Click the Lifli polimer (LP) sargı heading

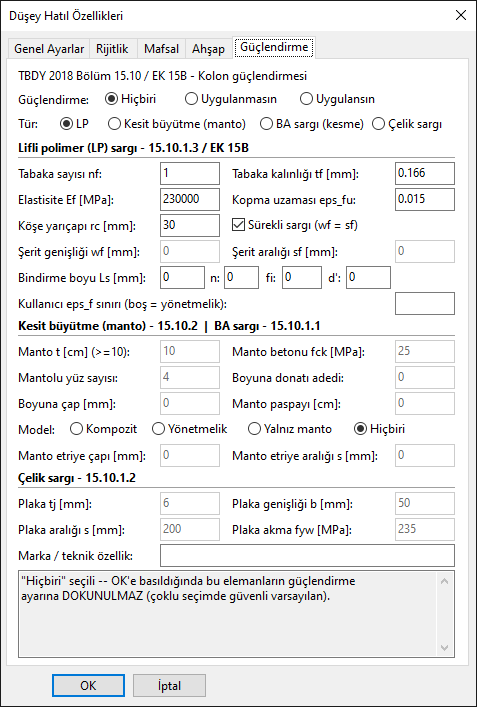[134, 147]
